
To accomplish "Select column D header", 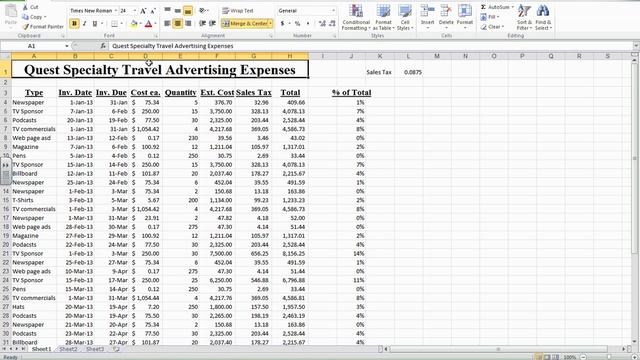I will (146, 56).
